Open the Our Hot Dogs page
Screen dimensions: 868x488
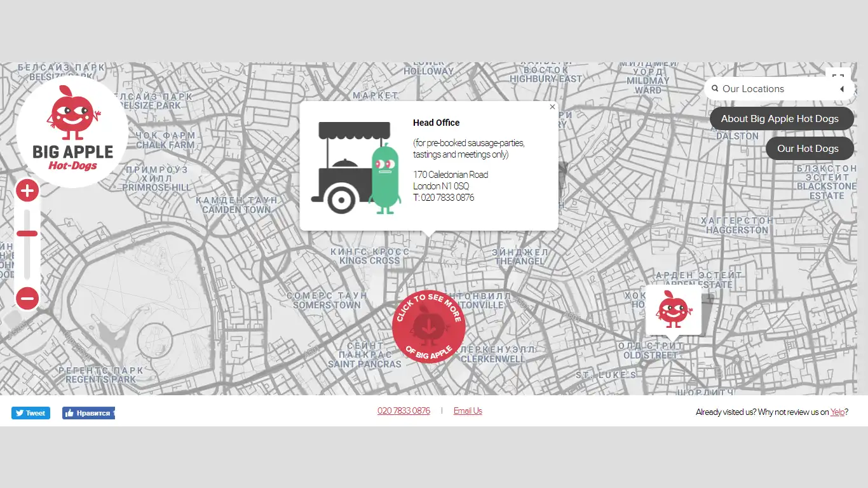[810, 149]
